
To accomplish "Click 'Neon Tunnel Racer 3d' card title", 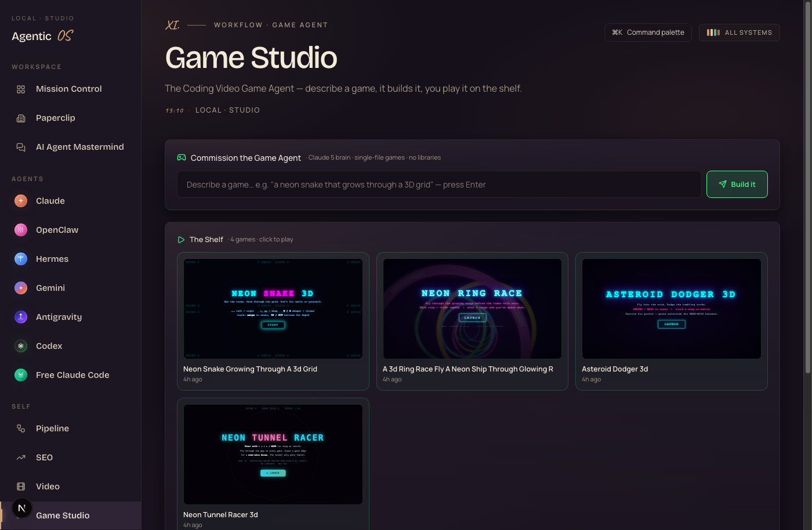I will tap(220, 515).
